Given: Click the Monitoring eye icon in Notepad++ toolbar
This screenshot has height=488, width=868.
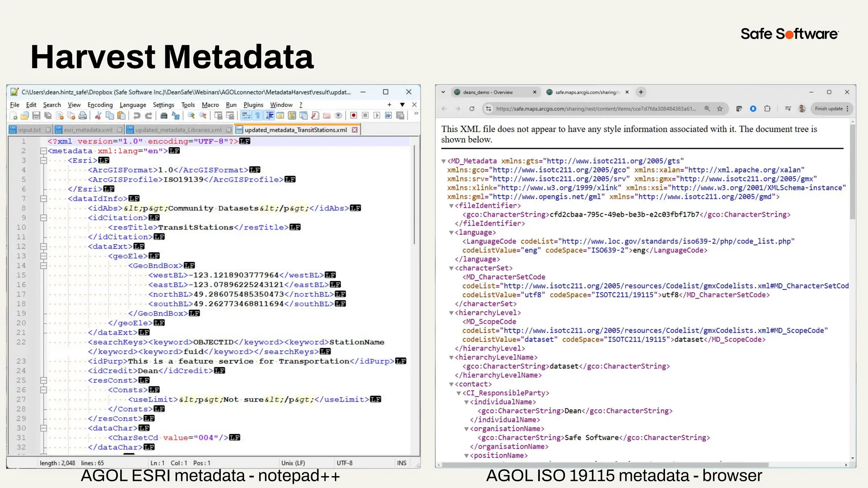Looking at the screenshot, I should click(x=339, y=116).
